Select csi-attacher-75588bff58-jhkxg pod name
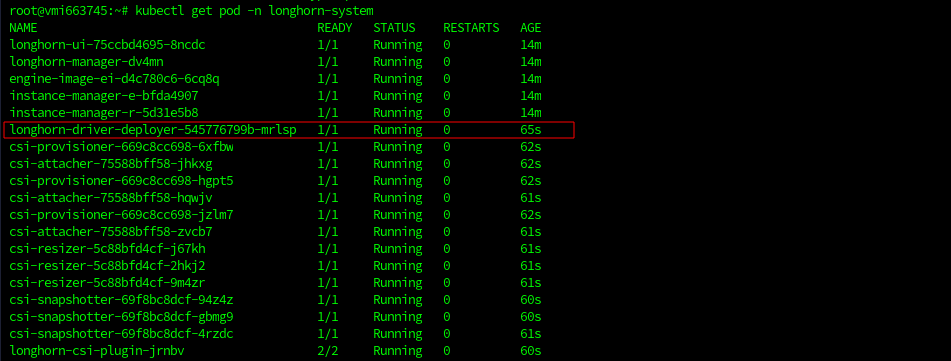 click(x=111, y=164)
